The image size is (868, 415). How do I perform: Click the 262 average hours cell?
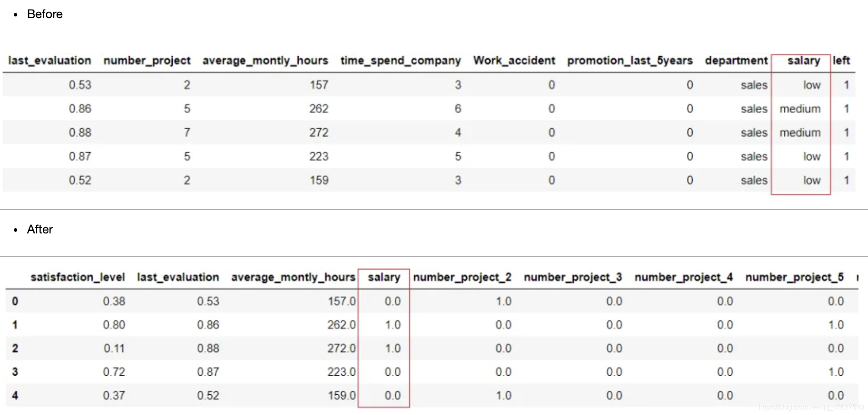click(319, 109)
